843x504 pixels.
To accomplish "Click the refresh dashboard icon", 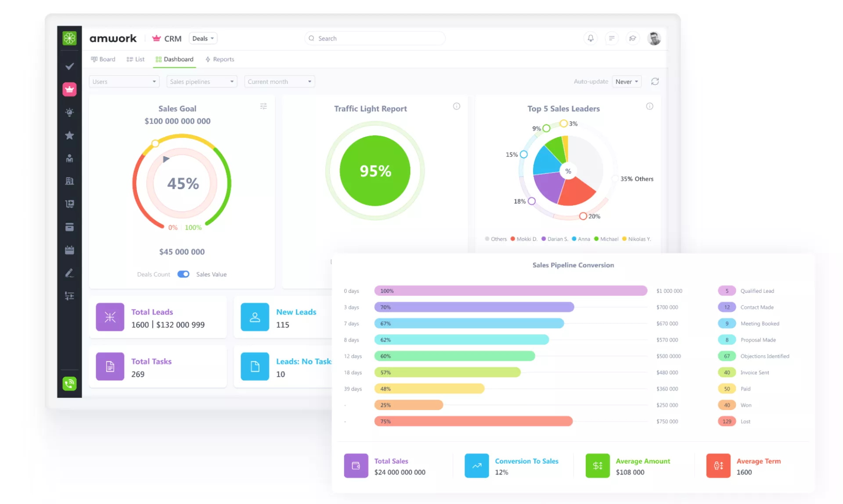I will pos(655,82).
